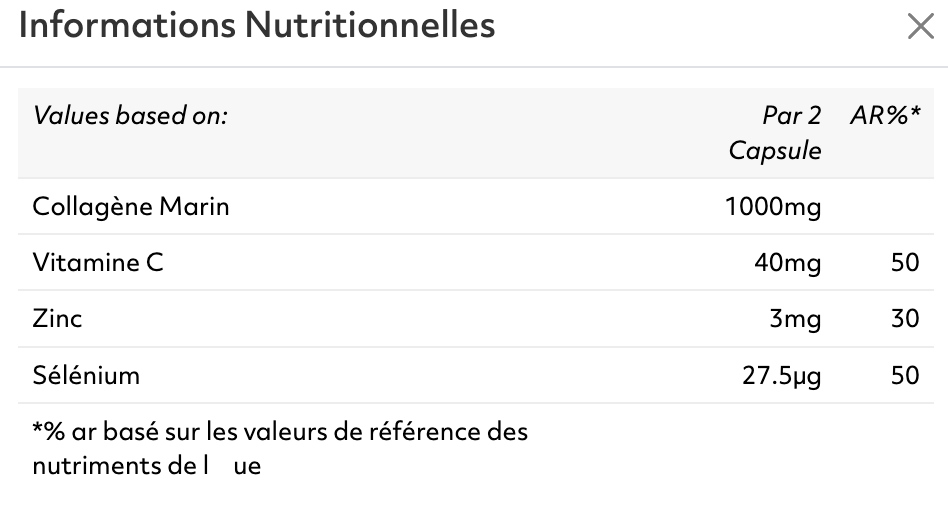Click the Collagène Marin row label
The image size is (948, 530).
(131, 207)
